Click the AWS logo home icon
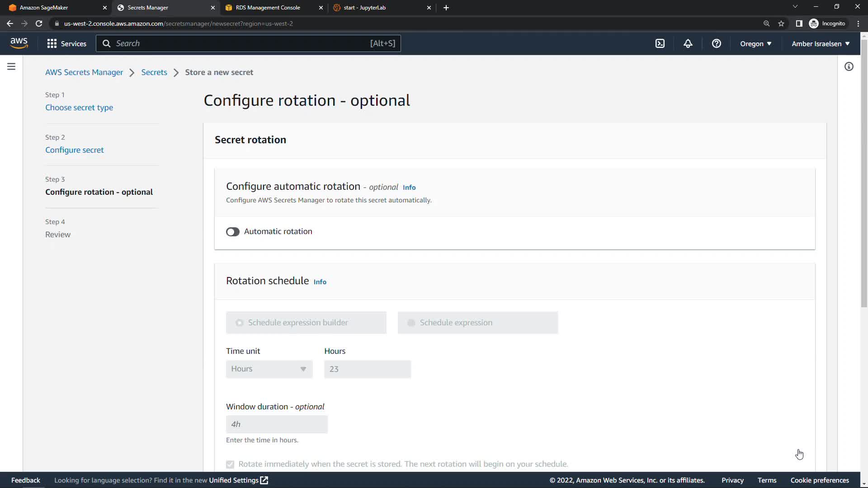Screen dimensions: 868x488 19,43
